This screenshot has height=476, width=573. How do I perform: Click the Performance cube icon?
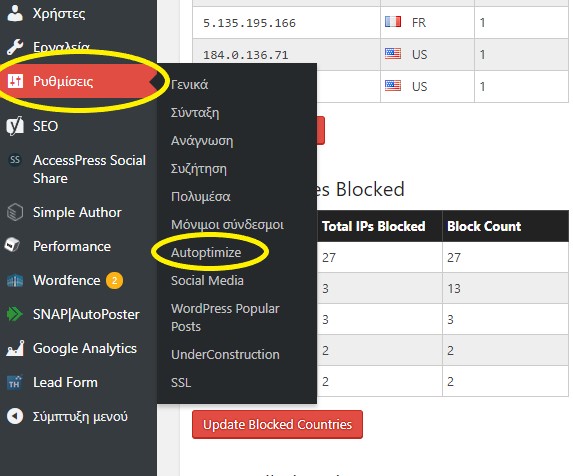pos(12,245)
